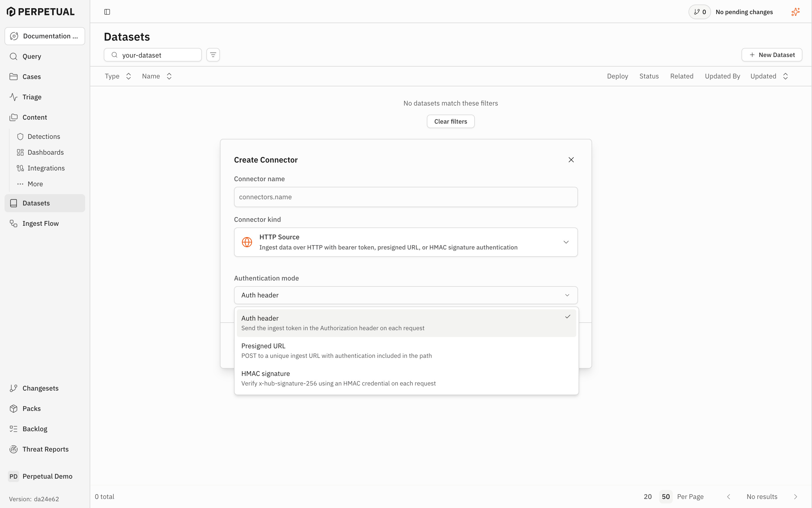Go to the previous results page arrow
This screenshot has width=812, height=508.
[729, 497]
